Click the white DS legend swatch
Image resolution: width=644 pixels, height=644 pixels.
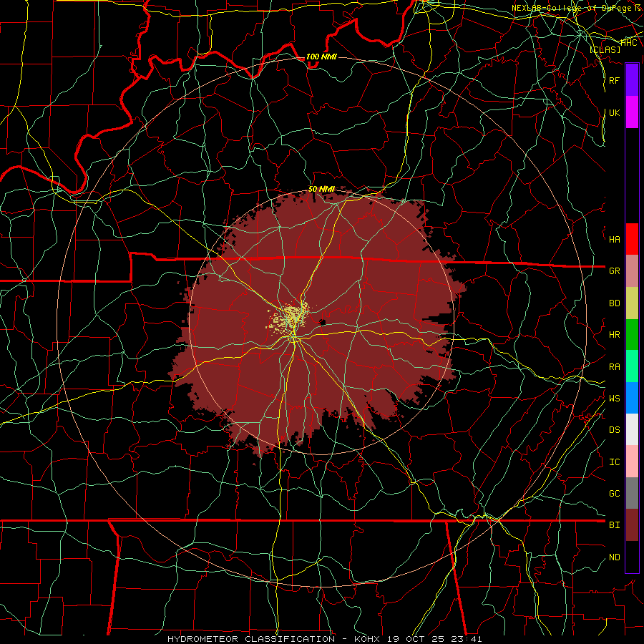coord(632,429)
